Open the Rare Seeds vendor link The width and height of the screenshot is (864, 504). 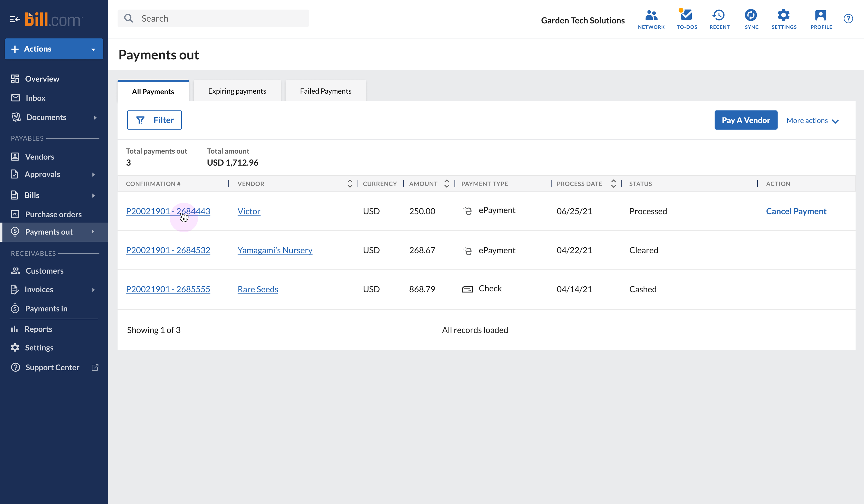258,289
